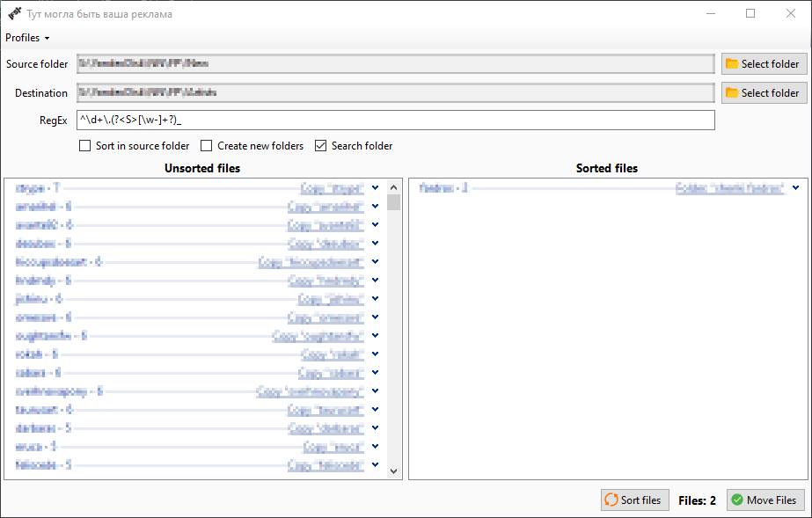The height and width of the screenshot is (518, 812).
Task: Click folder icon on Source folder's Select button
Action: [x=731, y=63]
